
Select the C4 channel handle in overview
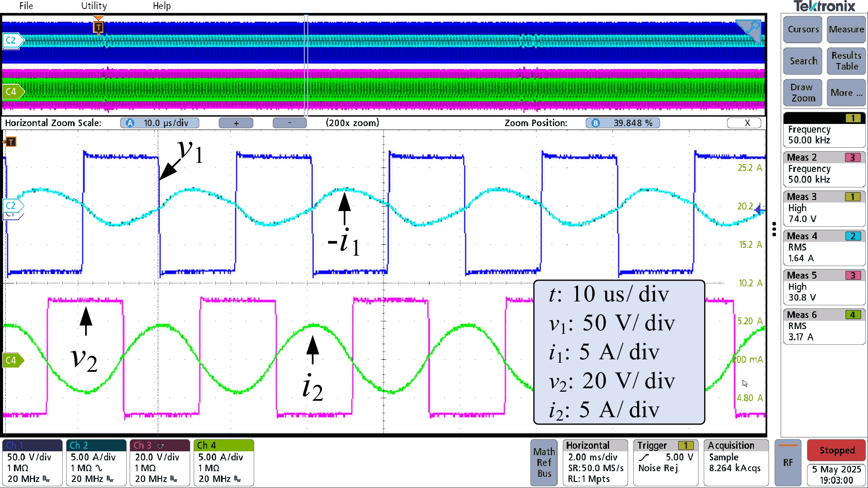tap(12, 92)
